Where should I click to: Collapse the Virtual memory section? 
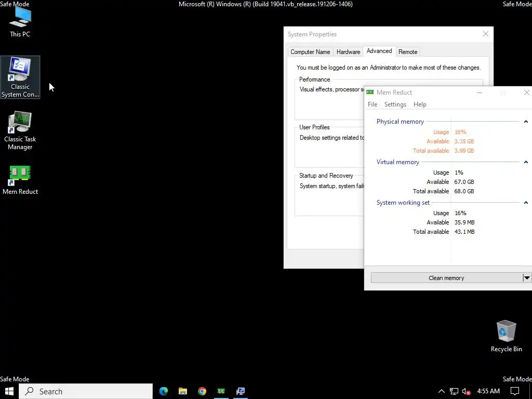[x=526, y=162]
